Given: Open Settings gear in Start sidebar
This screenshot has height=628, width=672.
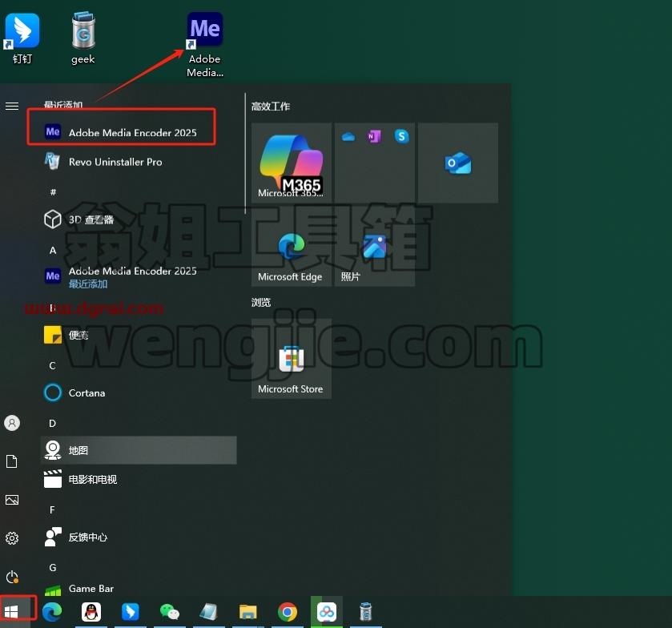Looking at the screenshot, I should tap(12, 538).
